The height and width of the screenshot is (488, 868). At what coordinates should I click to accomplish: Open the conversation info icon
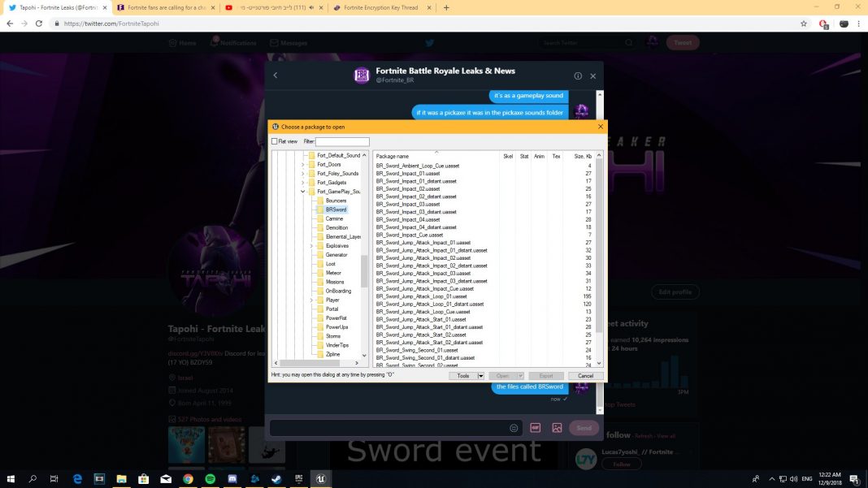click(578, 76)
